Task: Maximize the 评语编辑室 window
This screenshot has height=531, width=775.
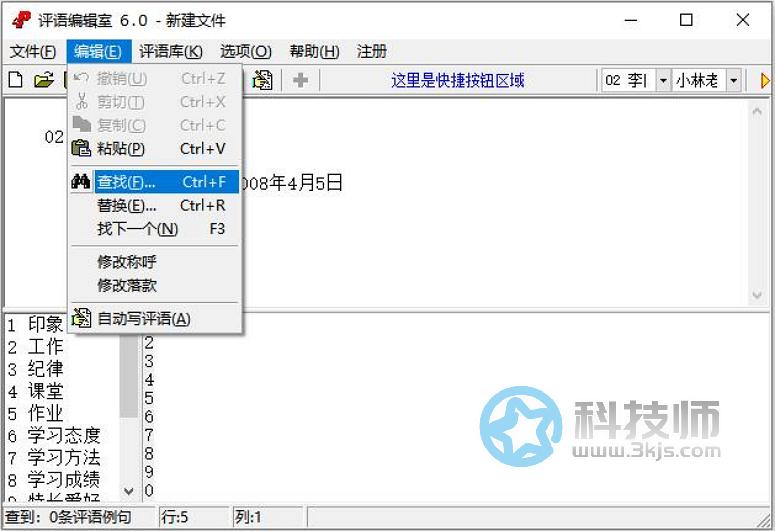Action: pos(686,20)
